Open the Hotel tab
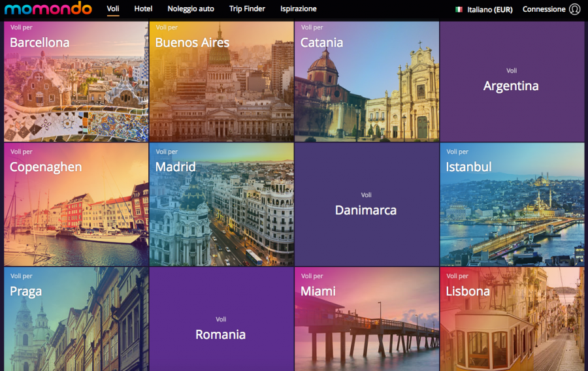The image size is (588, 371). point(143,9)
